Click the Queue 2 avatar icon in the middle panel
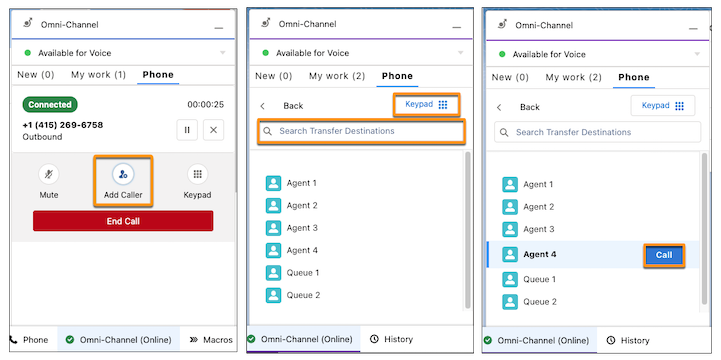The height and width of the screenshot is (360, 721). point(273,295)
